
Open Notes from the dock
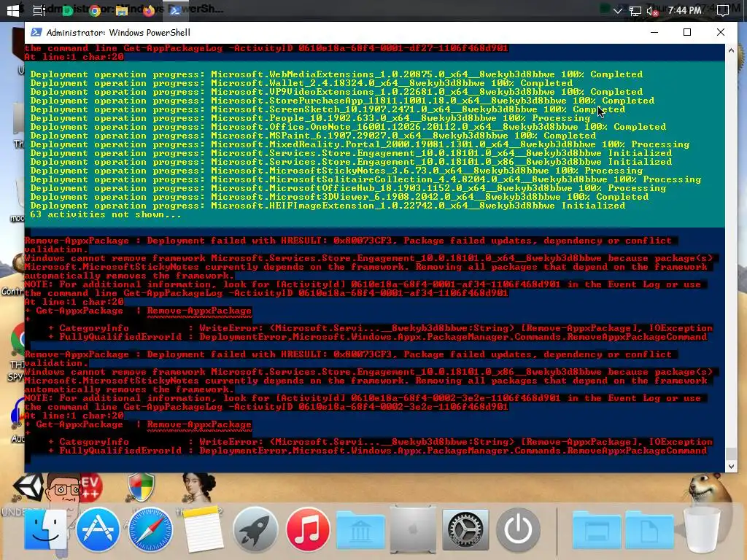point(204,529)
